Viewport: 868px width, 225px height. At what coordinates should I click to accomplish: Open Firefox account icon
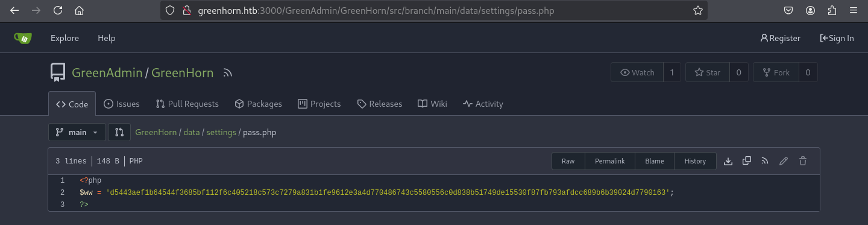coord(810,10)
